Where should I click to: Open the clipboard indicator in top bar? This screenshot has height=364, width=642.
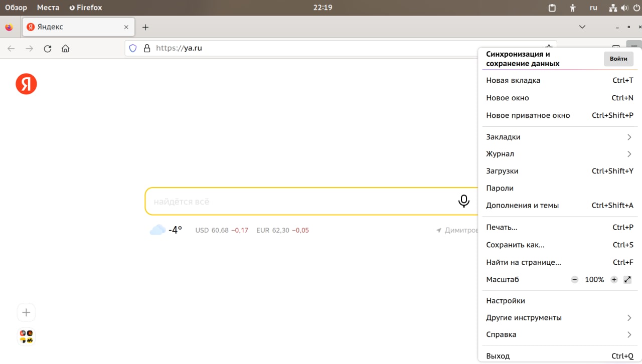click(552, 8)
